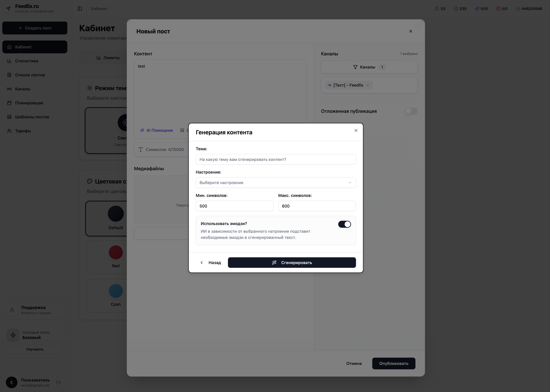The width and height of the screenshot is (550, 392).
Task: Open the Каналы filter selector
Action: (369, 67)
